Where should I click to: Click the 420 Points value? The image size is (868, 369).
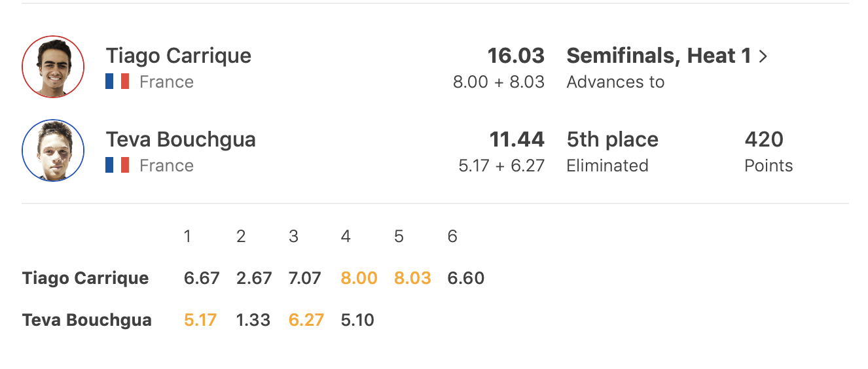[764, 139]
